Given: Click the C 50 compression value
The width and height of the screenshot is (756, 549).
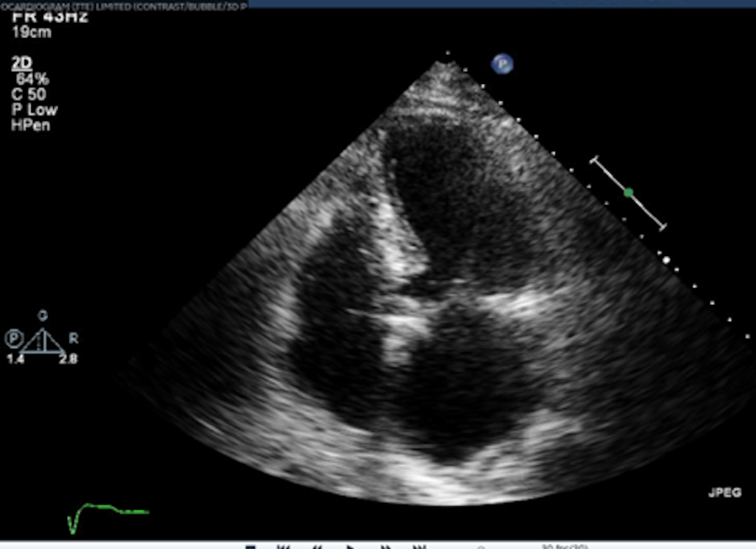Looking at the screenshot, I should [x=29, y=94].
